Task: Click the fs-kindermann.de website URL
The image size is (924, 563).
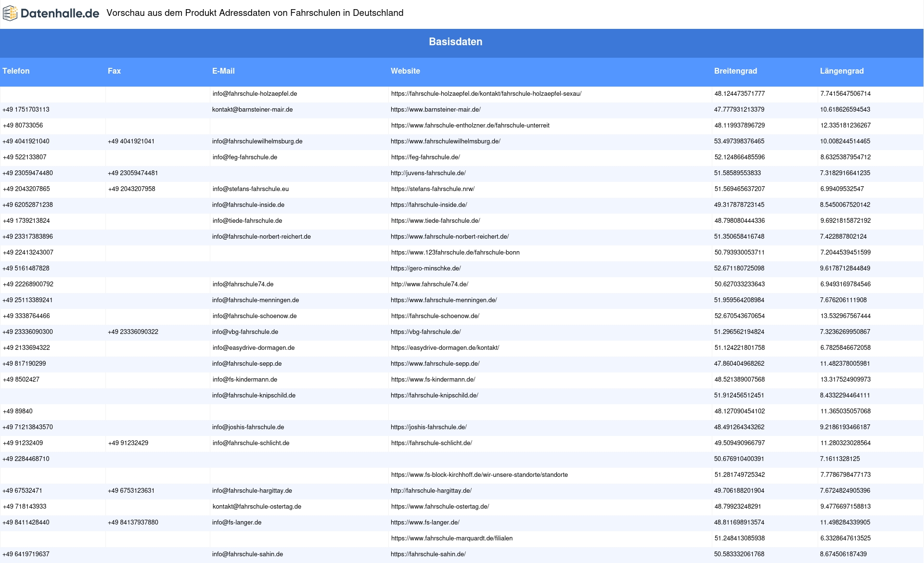Action: coord(433,380)
